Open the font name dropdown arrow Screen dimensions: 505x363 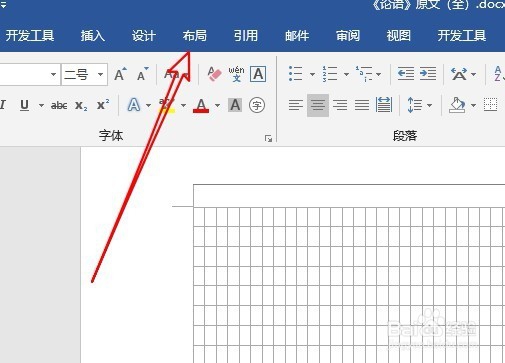53,74
